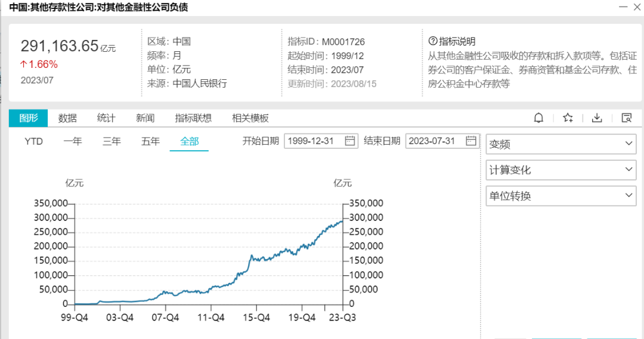Click the 291,163.65 latest value

(x=60, y=46)
